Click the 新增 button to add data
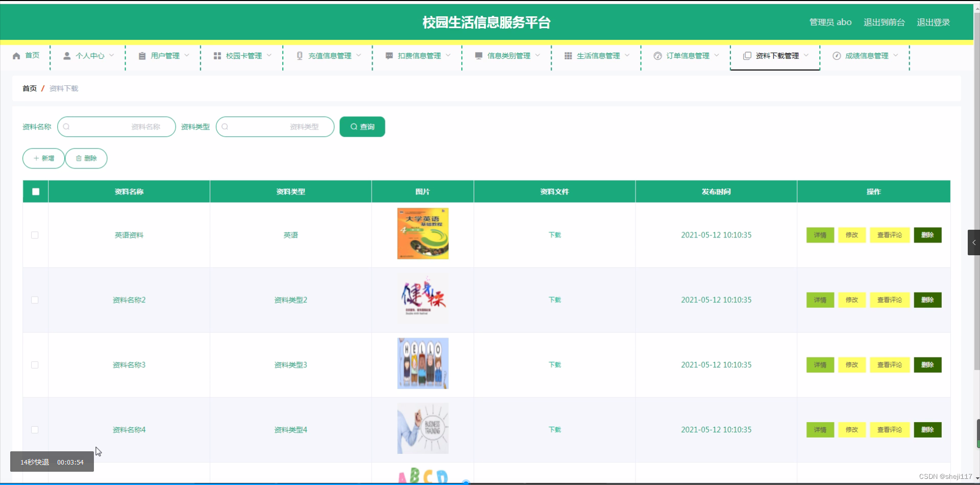Image resolution: width=980 pixels, height=485 pixels. [x=43, y=158]
